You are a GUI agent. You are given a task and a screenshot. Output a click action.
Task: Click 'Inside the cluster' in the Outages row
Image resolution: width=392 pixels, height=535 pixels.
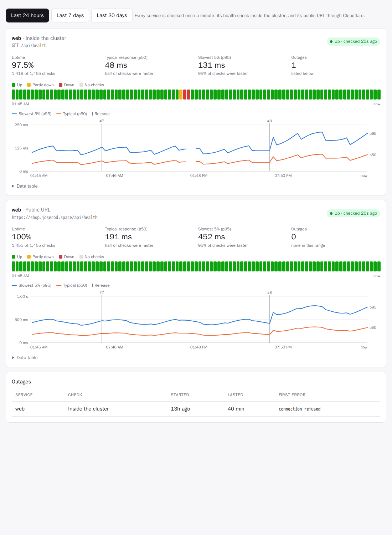[88, 409]
